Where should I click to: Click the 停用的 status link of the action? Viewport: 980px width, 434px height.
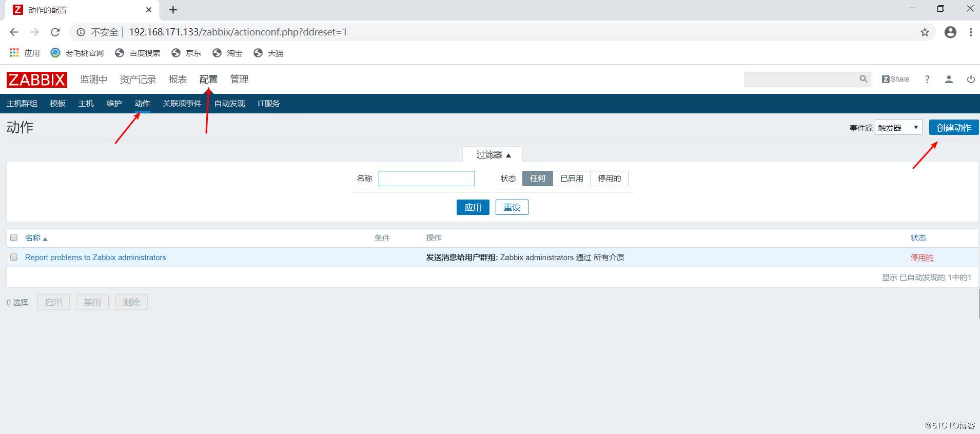pos(922,257)
